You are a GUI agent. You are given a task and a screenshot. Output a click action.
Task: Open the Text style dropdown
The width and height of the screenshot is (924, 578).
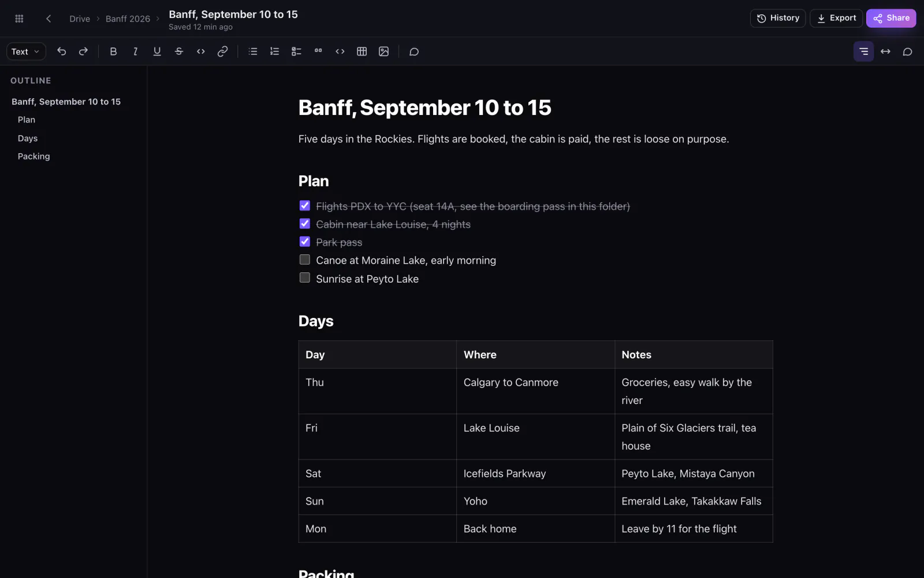[x=26, y=51]
